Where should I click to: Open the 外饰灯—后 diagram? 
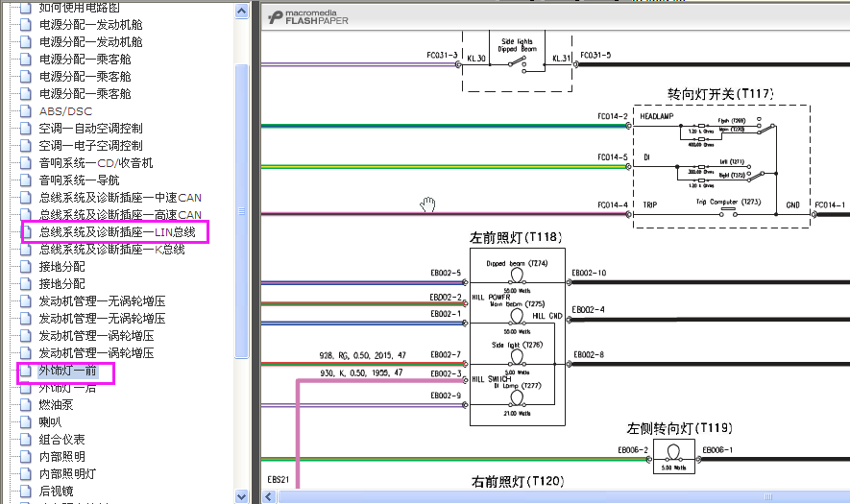[68, 388]
